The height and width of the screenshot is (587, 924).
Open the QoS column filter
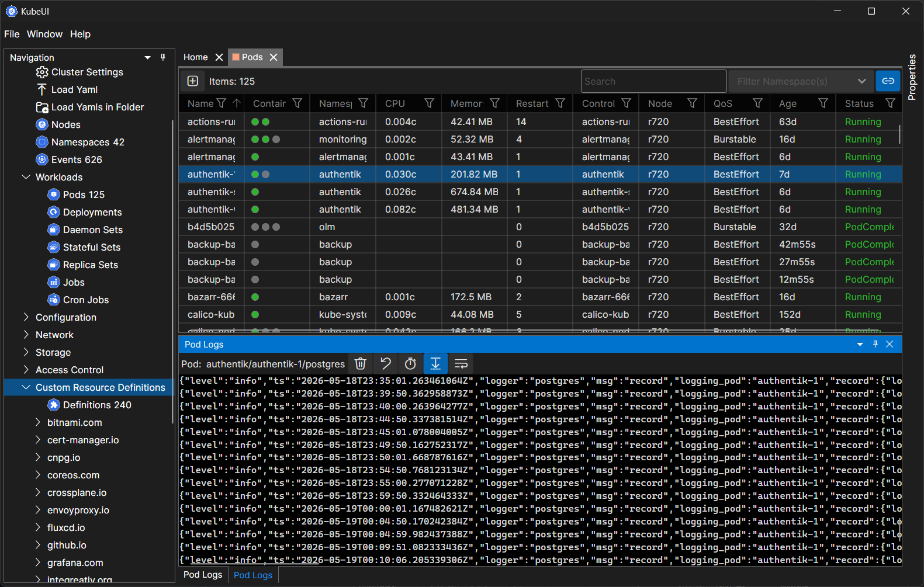tap(758, 103)
